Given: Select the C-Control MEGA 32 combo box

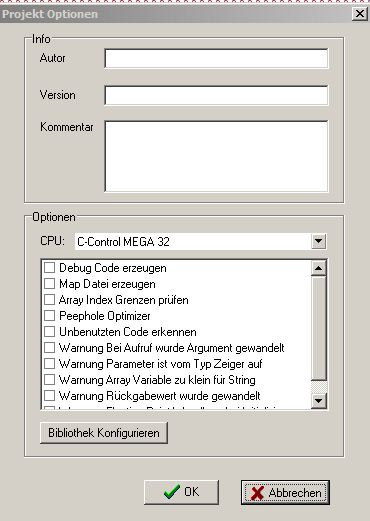Looking at the screenshot, I should tap(201, 241).
